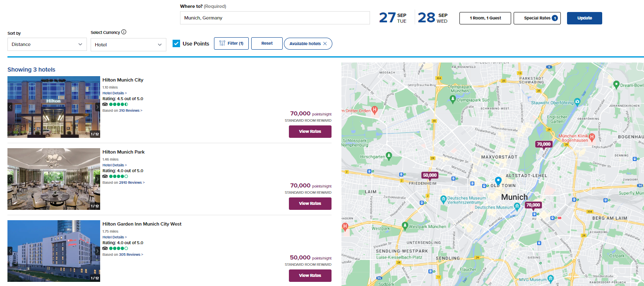Click Tripadvisor logo under Hilton Munich City rating
The height and width of the screenshot is (286, 644).
click(x=105, y=104)
